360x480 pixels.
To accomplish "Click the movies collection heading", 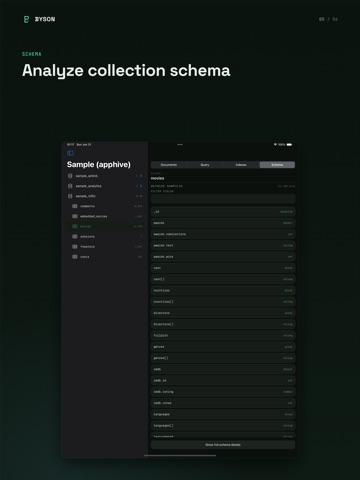I will point(157,178).
